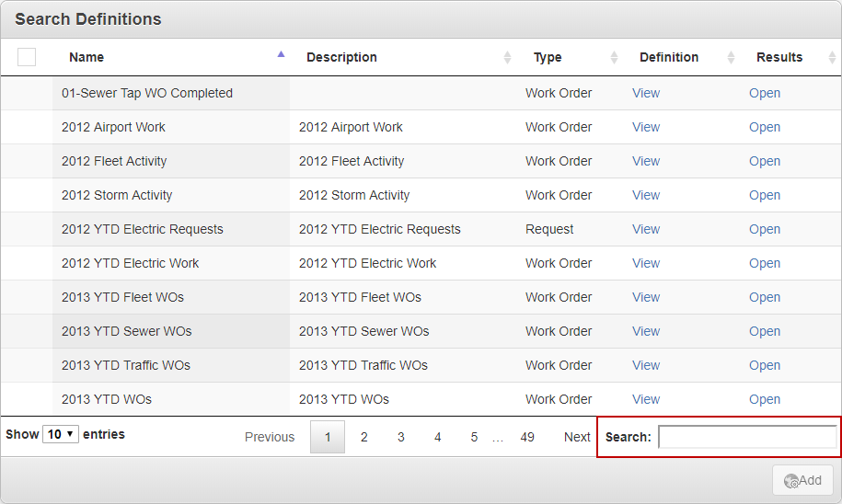Viewport: 842px width, 504px height.
Task: View definition for 2013 YTD Sewer WOs
Action: tap(646, 331)
